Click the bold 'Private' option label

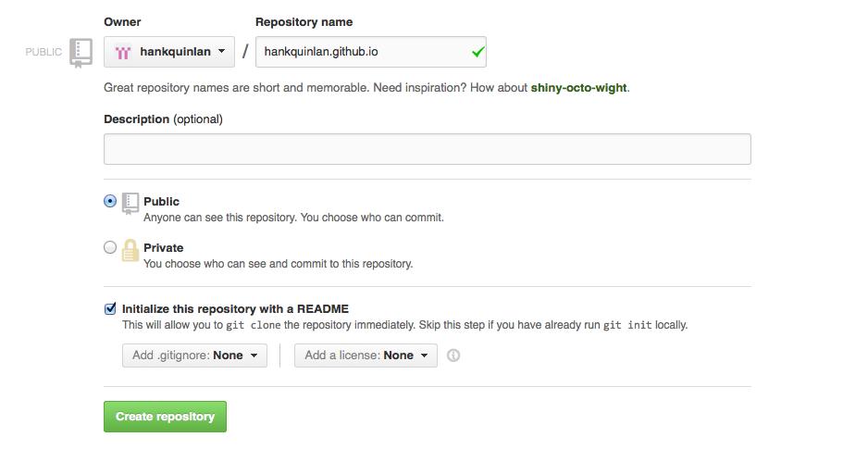(x=164, y=247)
